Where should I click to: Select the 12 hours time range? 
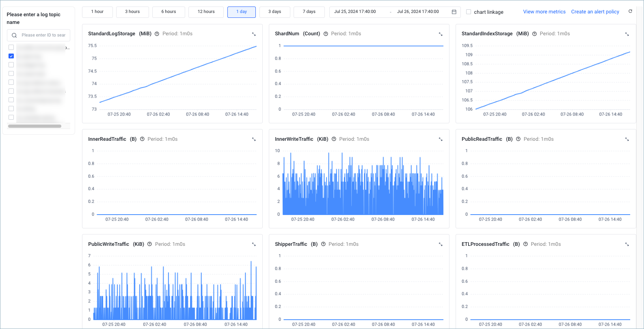point(206,12)
